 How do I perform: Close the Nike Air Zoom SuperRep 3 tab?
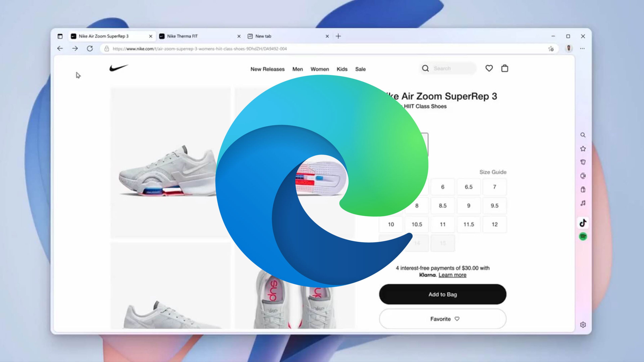150,36
